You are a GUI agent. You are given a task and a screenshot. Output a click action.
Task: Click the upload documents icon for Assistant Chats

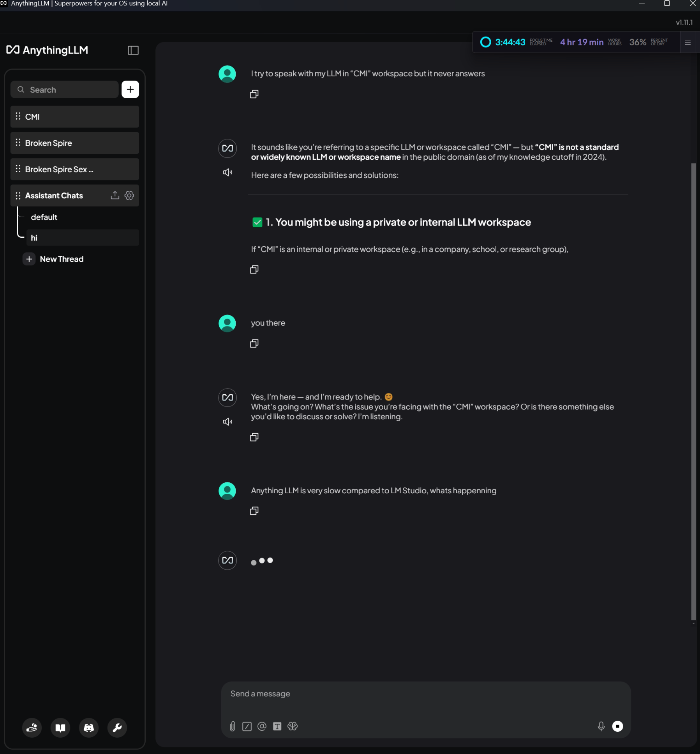[x=115, y=196]
